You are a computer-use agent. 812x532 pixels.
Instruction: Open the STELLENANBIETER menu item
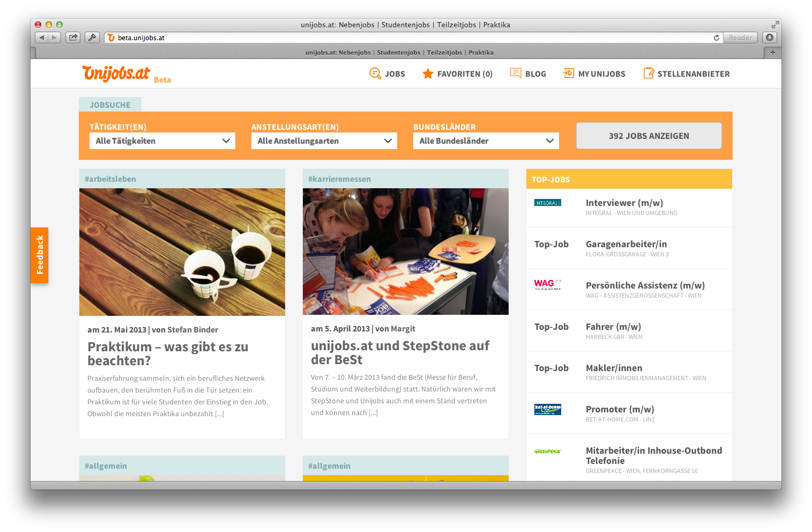(694, 74)
